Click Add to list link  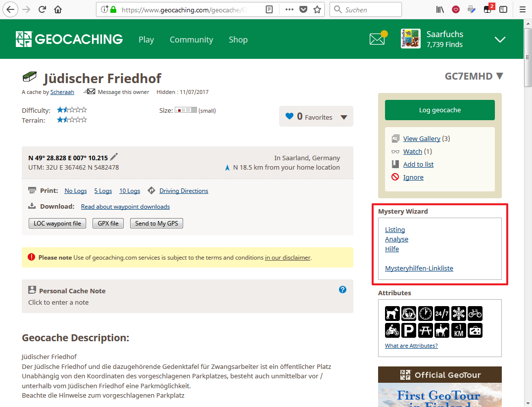click(x=418, y=165)
